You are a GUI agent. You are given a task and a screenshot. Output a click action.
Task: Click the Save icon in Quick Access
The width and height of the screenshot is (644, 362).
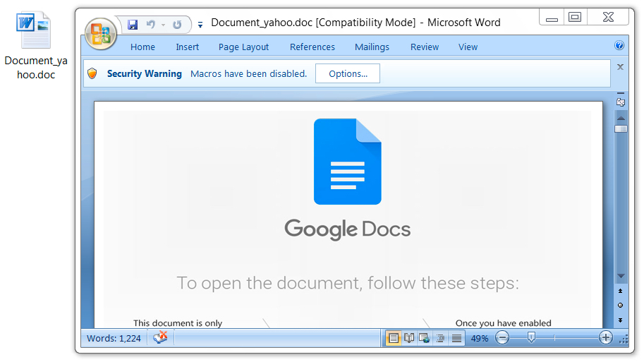click(132, 25)
